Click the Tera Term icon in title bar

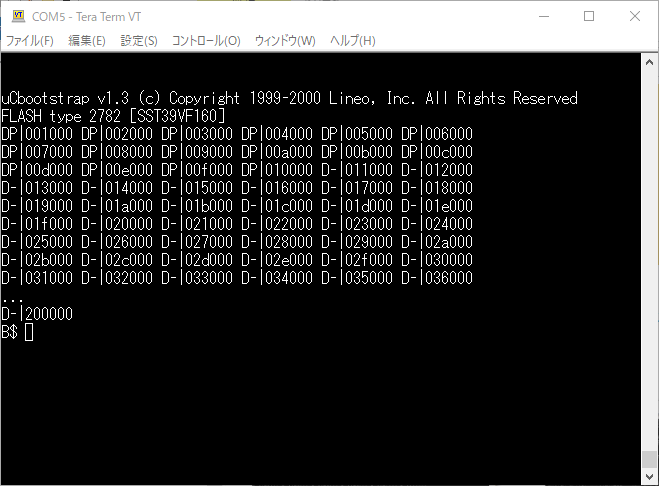17,16
